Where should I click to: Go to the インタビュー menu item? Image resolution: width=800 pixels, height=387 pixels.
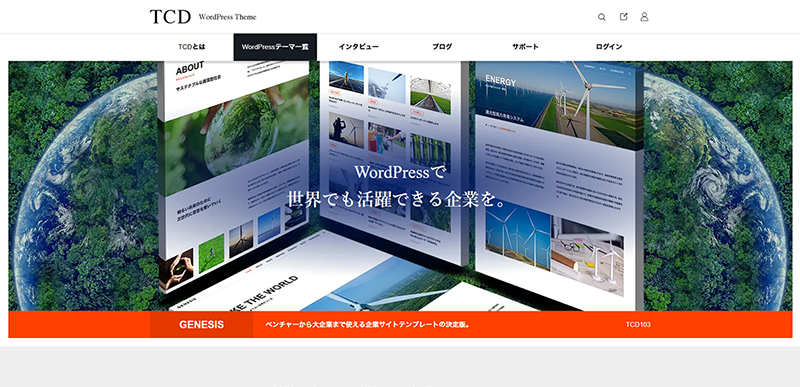[x=359, y=47]
